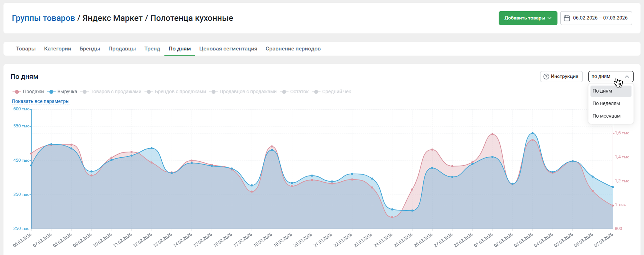Switch to the Ценовая сегментация tab

(x=228, y=49)
